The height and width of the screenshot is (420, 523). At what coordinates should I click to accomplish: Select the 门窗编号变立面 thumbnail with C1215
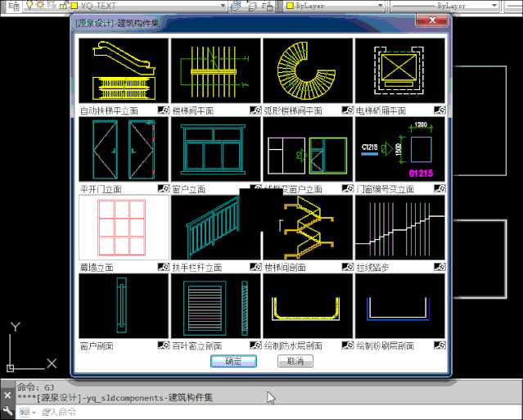[400, 149]
